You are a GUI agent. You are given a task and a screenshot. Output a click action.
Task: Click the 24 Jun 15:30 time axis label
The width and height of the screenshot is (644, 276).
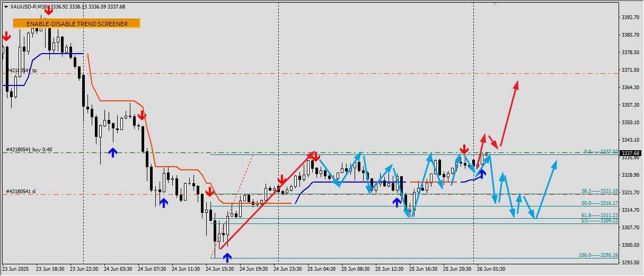pyautogui.click(x=219, y=269)
